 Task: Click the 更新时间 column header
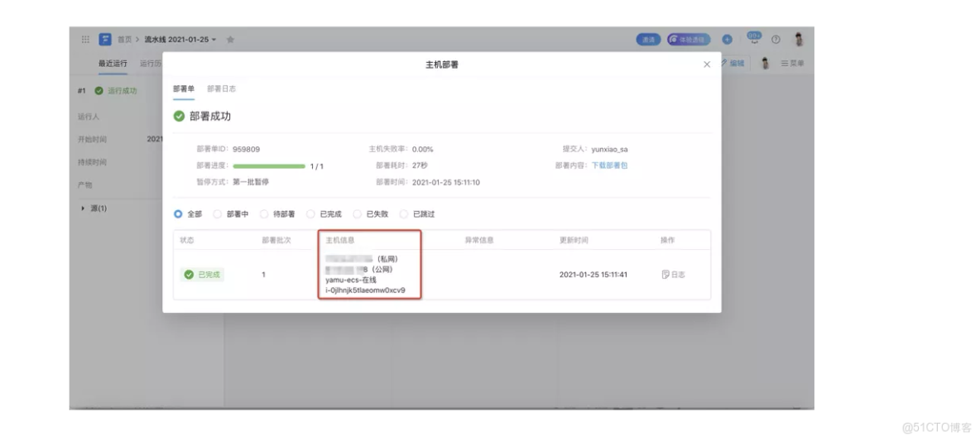[574, 240]
